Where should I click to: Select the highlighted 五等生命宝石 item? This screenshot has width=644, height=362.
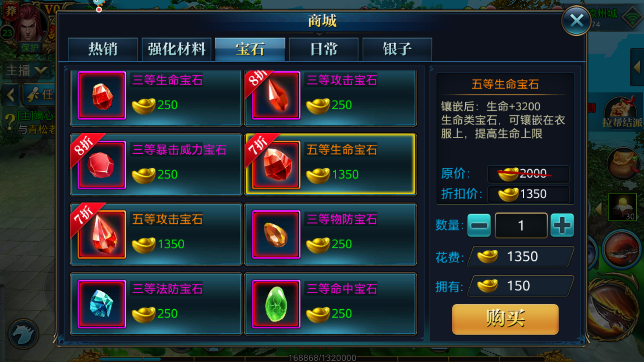[330, 165]
